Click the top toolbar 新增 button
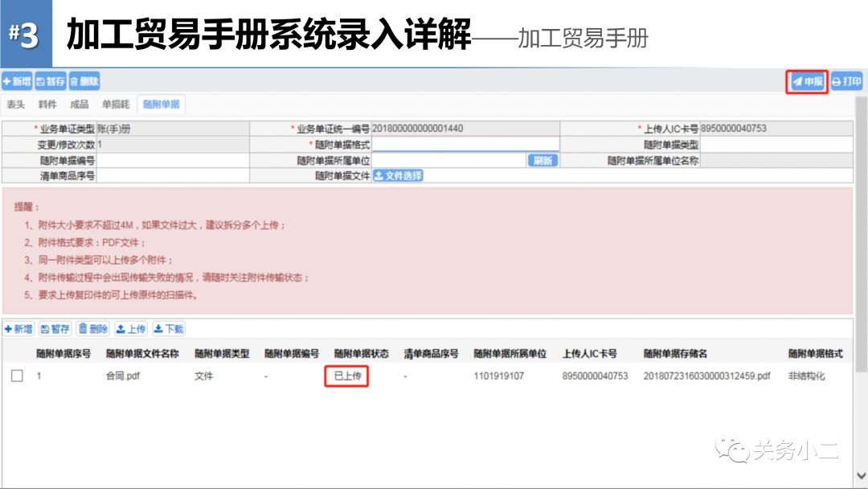 pos(17,81)
